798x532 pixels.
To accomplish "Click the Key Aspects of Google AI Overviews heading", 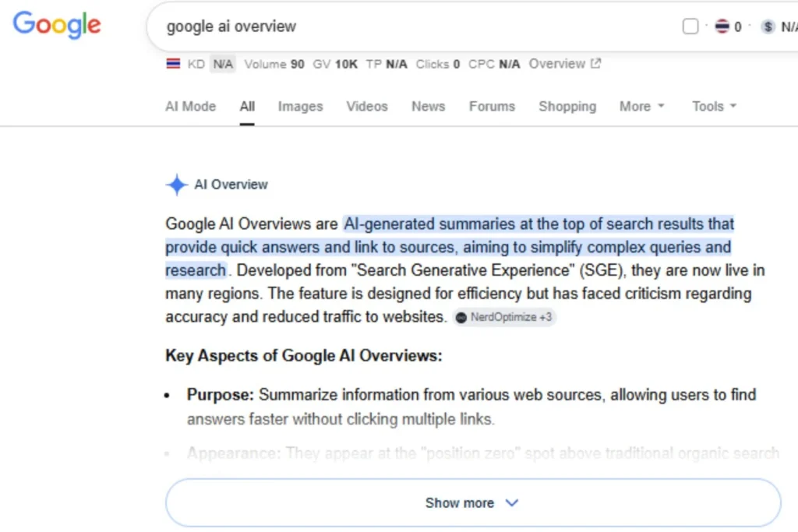I will point(304,355).
